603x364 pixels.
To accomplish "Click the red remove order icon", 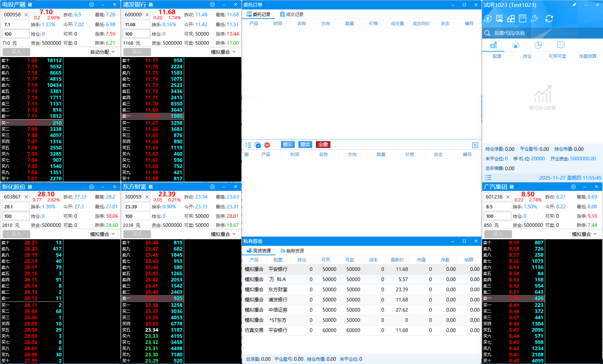I will click(267, 145).
